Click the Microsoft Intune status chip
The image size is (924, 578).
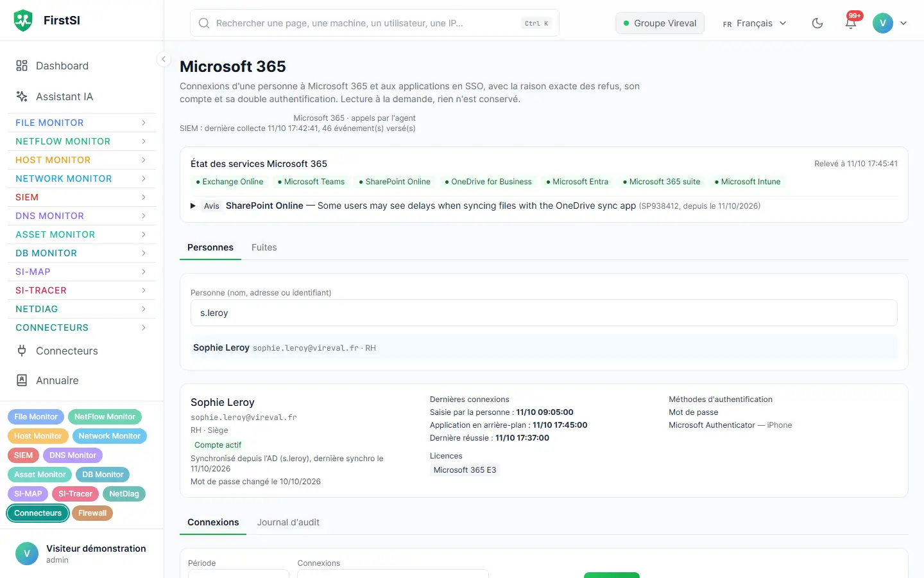click(748, 182)
